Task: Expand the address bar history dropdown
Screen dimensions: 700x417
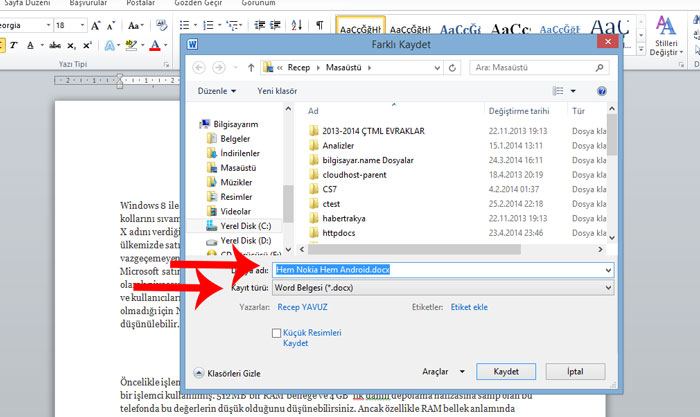Action: 437,68
